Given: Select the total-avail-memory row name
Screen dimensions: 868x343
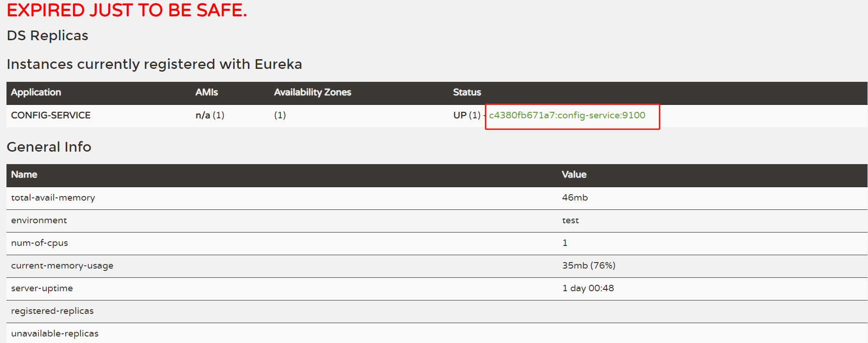Looking at the screenshot, I should [53, 198].
